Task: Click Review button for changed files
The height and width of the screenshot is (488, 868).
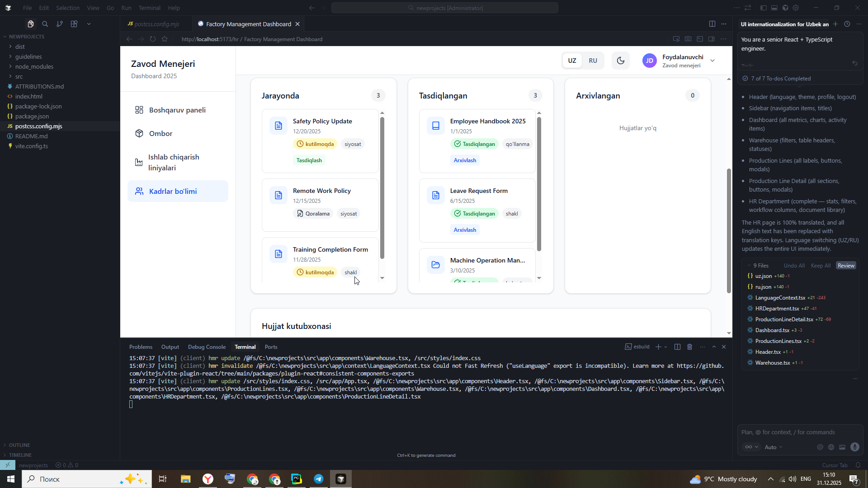Action: pos(845,266)
